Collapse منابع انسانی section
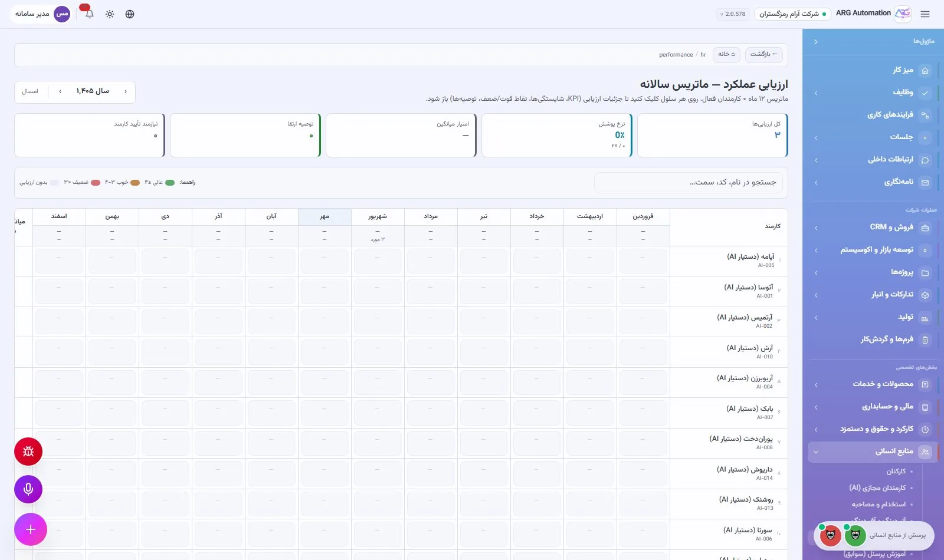 [872, 452]
